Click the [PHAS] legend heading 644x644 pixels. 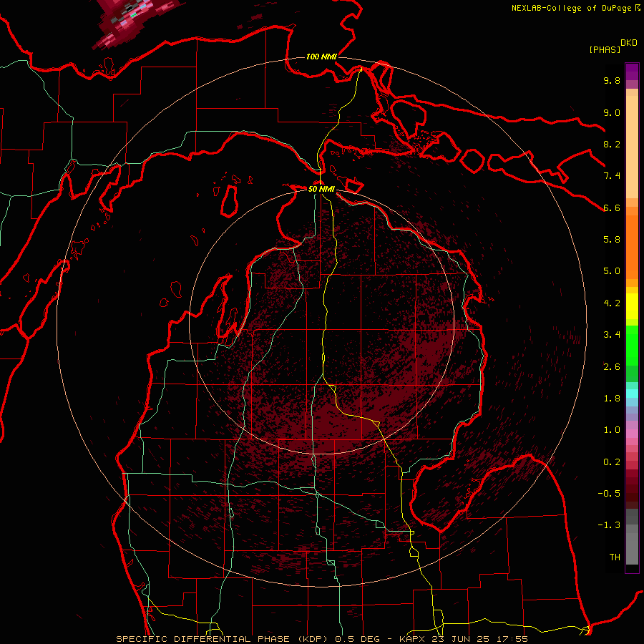click(605, 49)
